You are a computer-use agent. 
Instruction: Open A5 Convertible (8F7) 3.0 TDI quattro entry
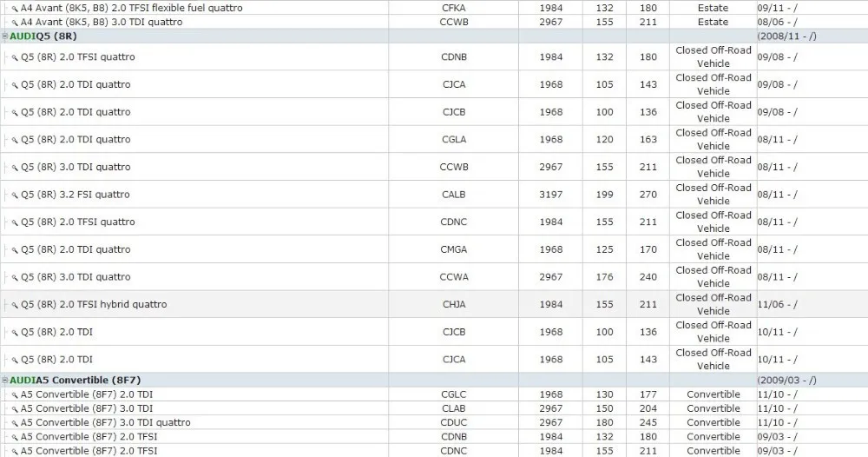pyautogui.click(x=105, y=422)
